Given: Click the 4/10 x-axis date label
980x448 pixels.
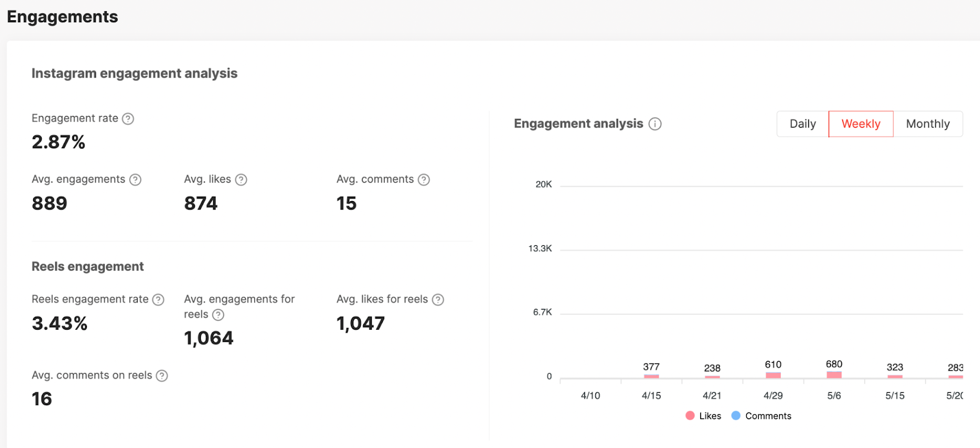Looking at the screenshot, I should click(590, 396).
